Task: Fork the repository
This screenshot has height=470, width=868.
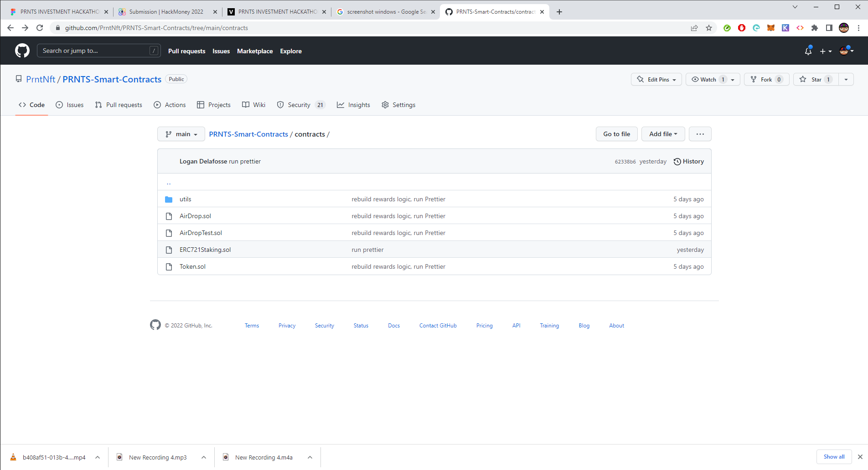Action: [767, 79]
